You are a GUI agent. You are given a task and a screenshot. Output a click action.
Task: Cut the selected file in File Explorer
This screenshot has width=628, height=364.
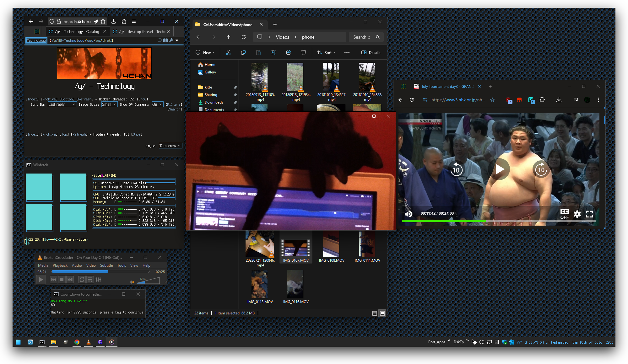tap(228, 52)
